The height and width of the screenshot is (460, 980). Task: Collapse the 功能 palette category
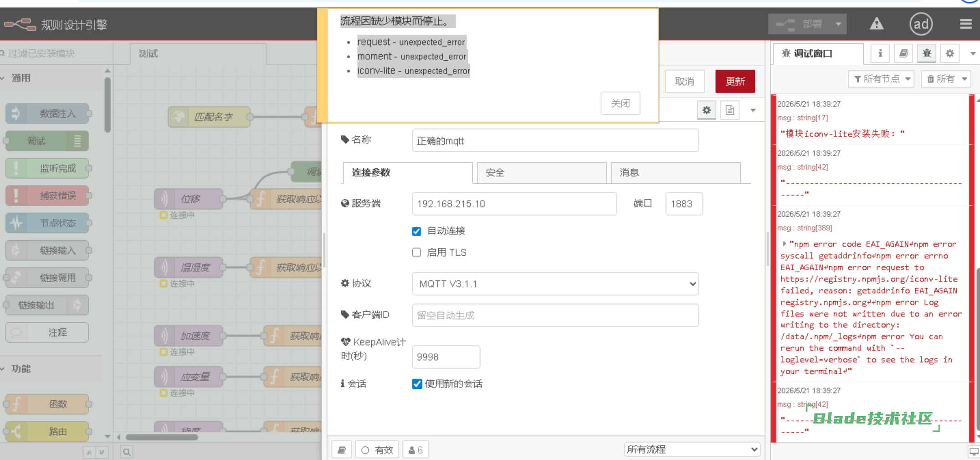click(20, 368)
